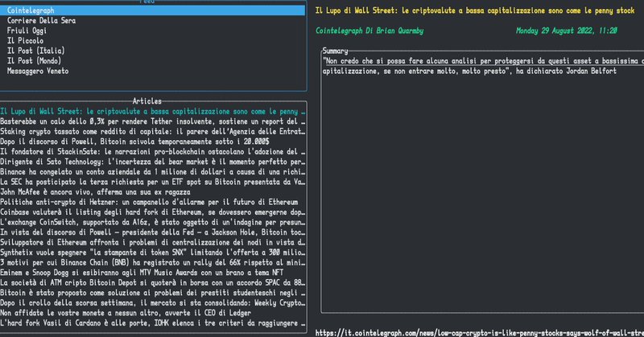
Task: Open the 'Il fondatore di StackinSats' article
Action: coord(153,151)
